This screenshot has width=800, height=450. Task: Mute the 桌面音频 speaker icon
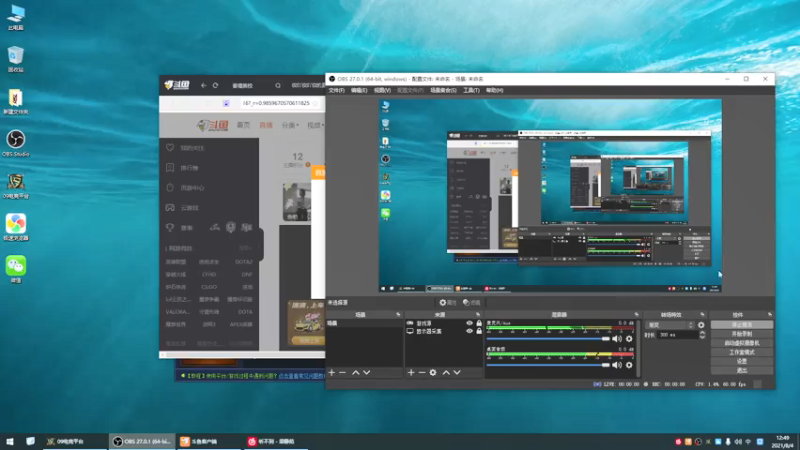(x=617, y=365)
